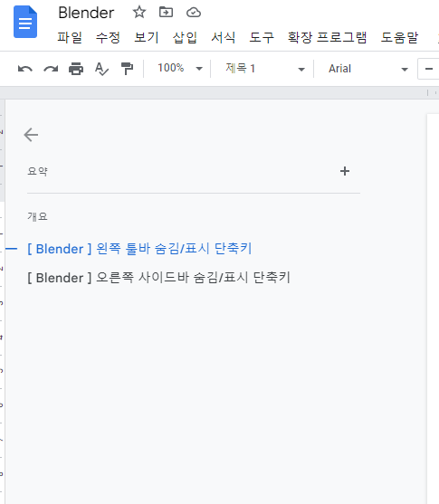Open the Google Docs home icon

[25, 22]
